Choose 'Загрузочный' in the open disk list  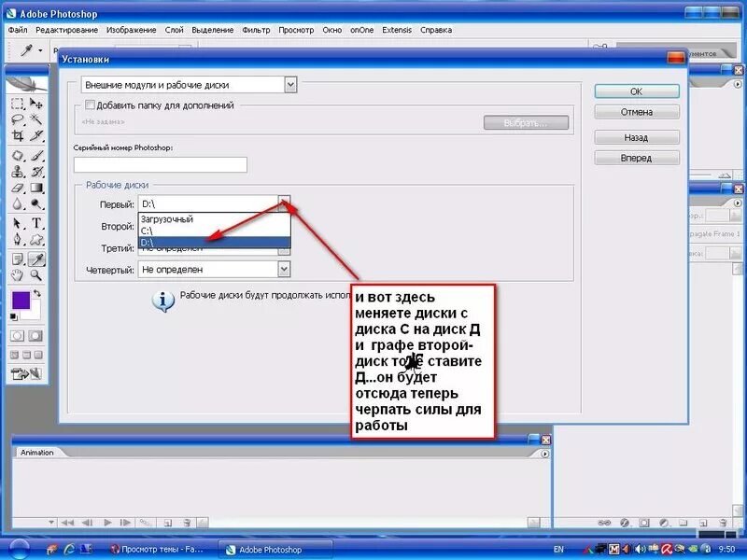(x=215, y=219)
